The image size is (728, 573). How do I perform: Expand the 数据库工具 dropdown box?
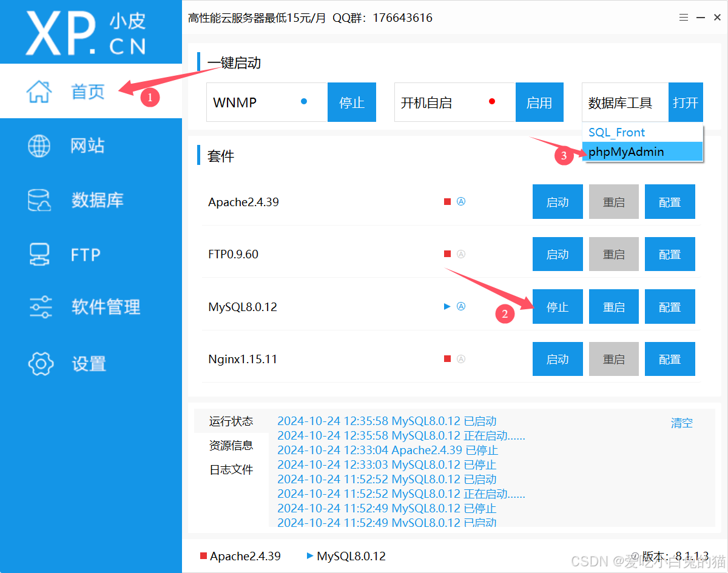(x=625, y=102)
